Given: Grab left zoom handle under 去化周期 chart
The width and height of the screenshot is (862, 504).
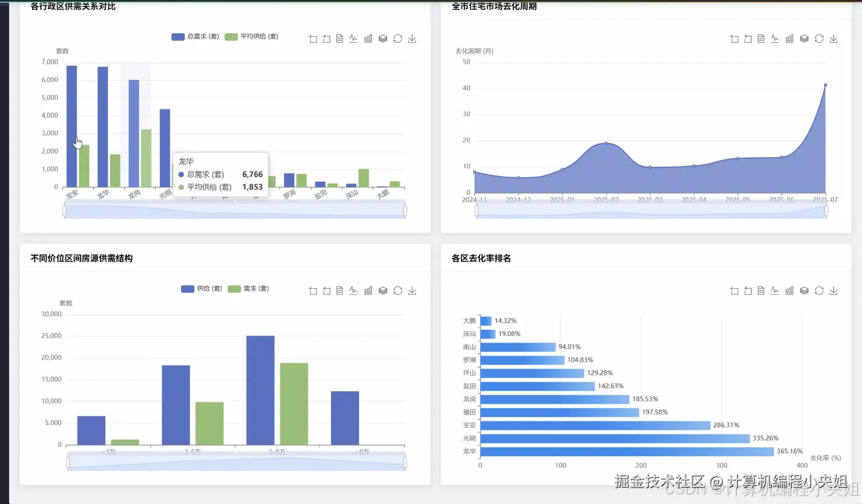Looking at the screenshot, I should 477,210.
